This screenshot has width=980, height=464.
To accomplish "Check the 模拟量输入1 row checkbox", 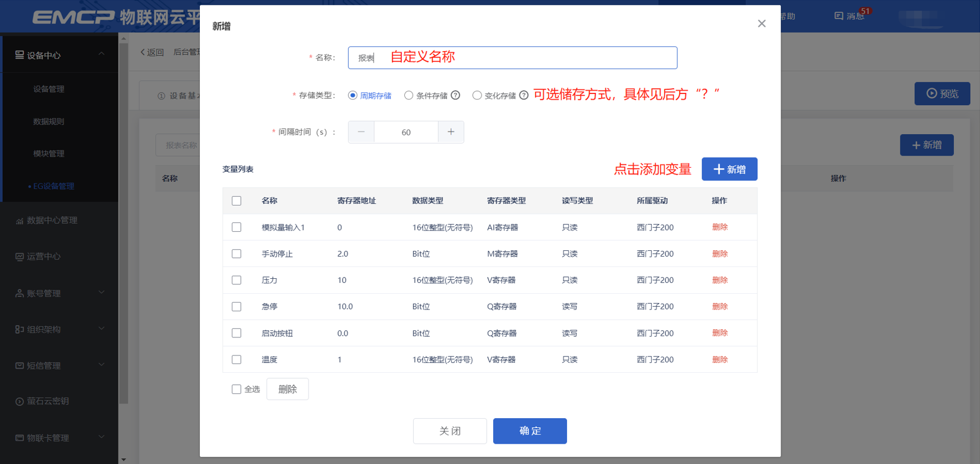I will click(236, 227).
